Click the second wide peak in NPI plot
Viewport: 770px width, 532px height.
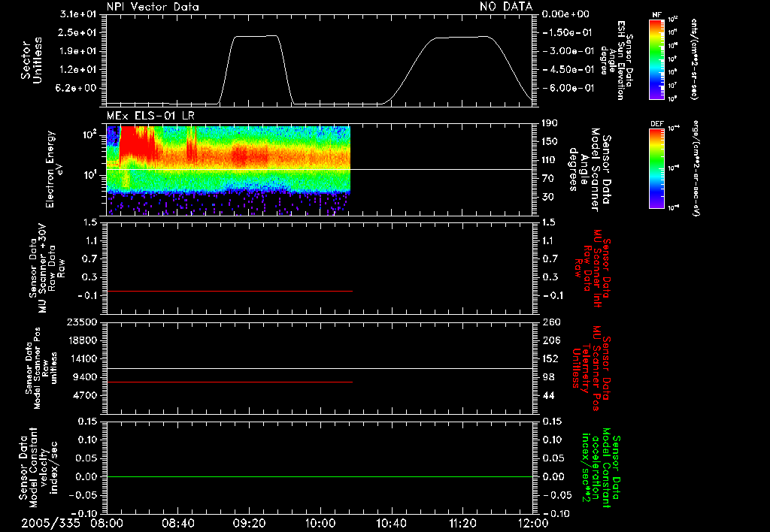[462, 38]
